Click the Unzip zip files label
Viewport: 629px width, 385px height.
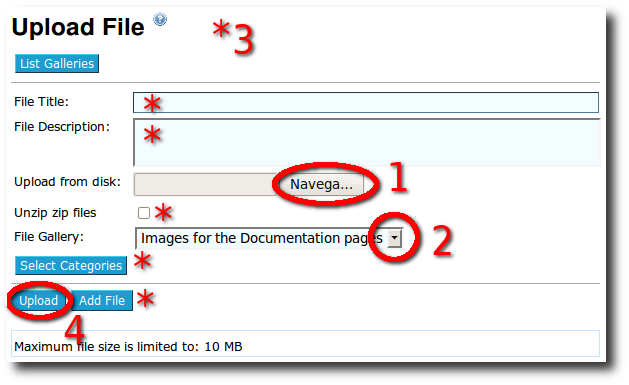click(x=55, y=213)
